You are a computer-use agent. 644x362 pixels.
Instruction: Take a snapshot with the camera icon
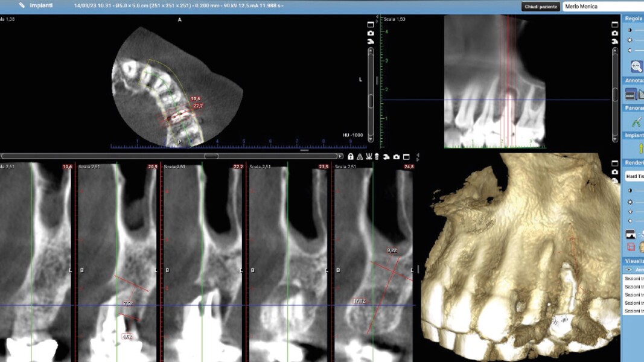(397, 157)
